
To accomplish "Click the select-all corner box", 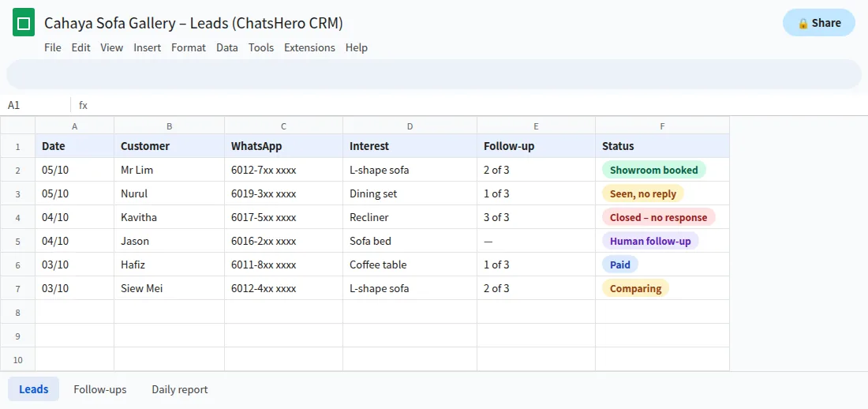I will pos(17,126).
